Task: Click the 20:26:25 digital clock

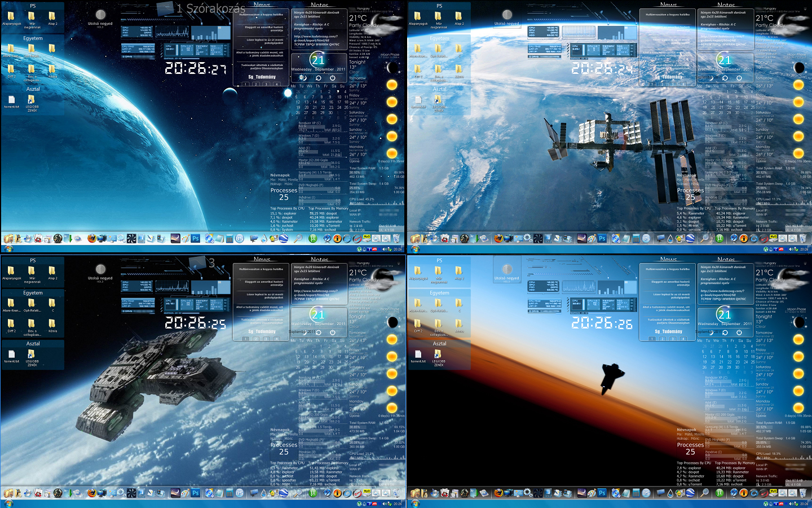Action: (195, 323)
